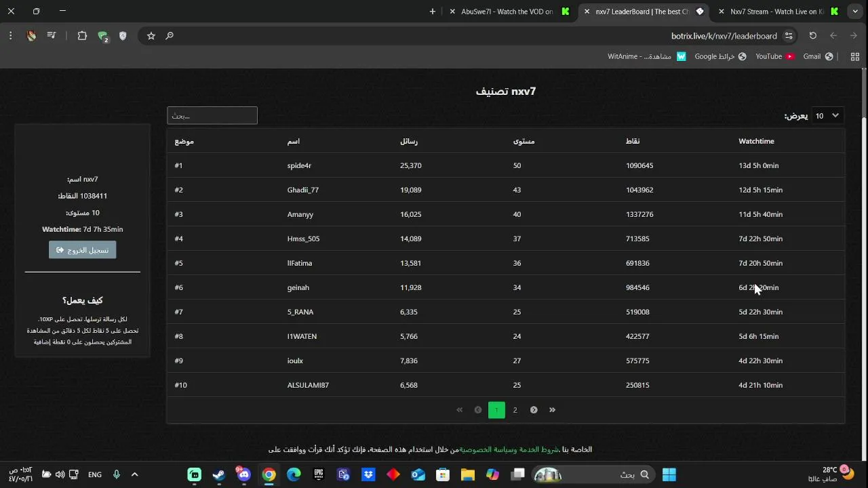Open the Chrome profile avatar
Screen dimensions: 868x488
[x=31, y=36]
